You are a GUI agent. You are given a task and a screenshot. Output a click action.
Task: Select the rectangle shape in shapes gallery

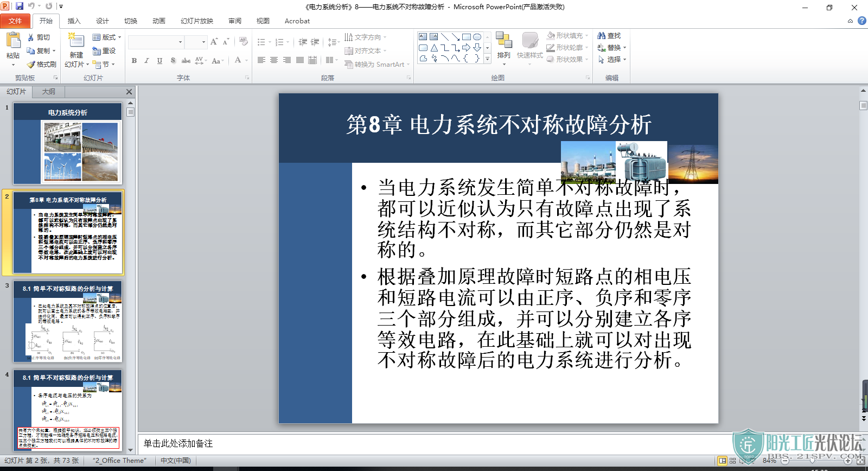click(x=466, y=37)
